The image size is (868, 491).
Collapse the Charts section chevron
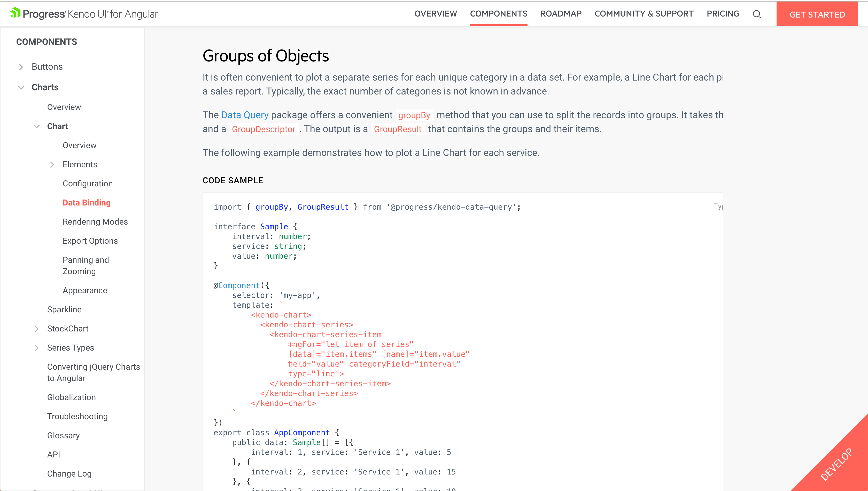pyautogui.click(x=21, y=87)
